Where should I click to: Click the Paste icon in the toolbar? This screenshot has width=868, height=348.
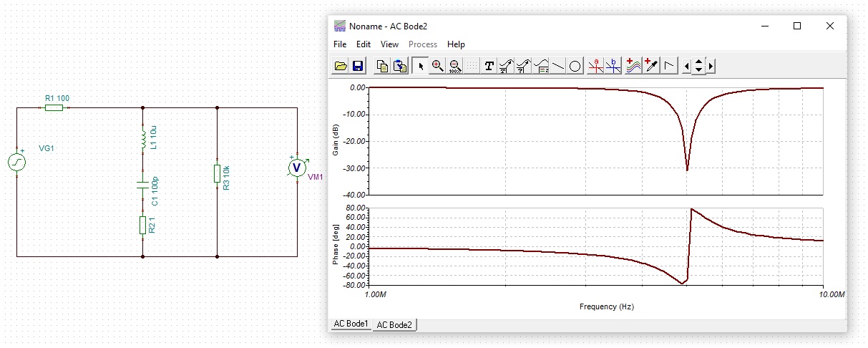tap(400, 67)
